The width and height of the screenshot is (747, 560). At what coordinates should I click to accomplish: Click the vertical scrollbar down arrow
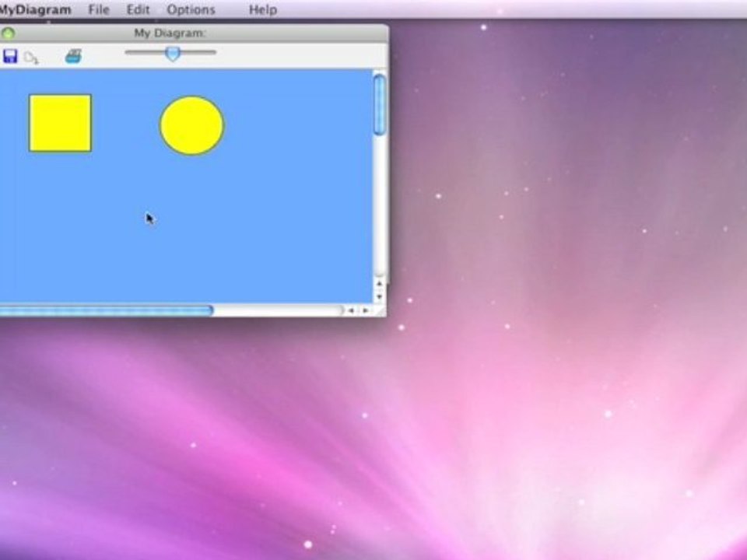click(379, 296)
